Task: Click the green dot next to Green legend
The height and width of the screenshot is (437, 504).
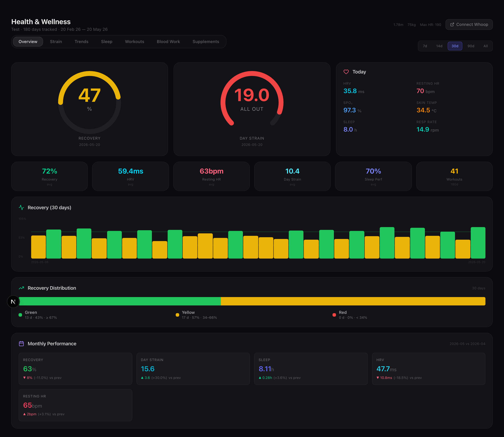Action: (x=20, y=315)
